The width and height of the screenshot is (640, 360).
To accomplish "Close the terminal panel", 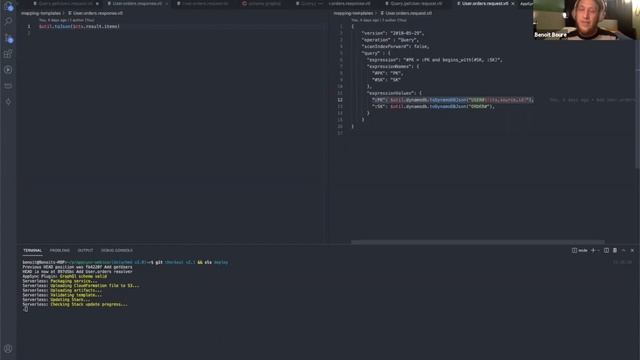I will pyautogui.click(x=632, y=250).
